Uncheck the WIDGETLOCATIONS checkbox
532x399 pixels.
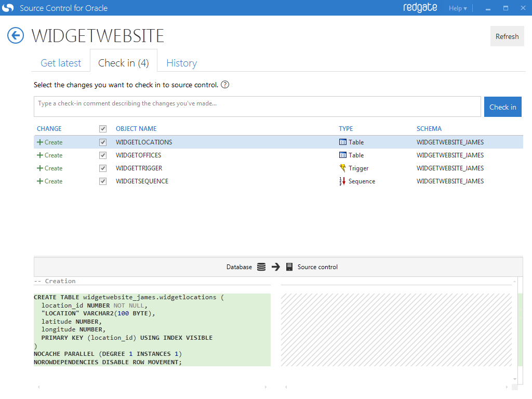[x=103, y=142]
